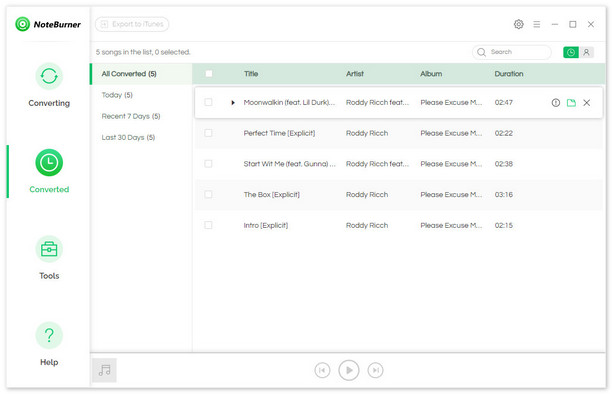
Task: Open the Converted history section
Action: 49,171
